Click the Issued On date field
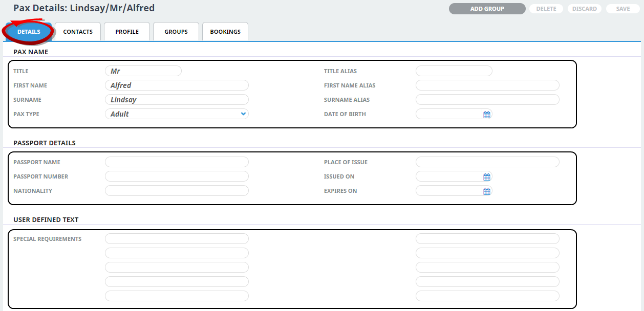The image size is (644, 311). pyautogui.click(x=448, y=176)
